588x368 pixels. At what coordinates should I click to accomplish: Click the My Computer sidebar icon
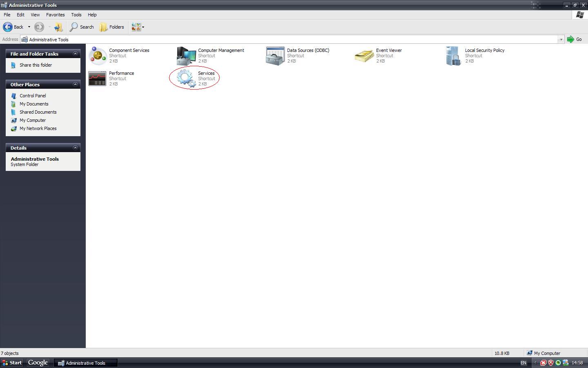[13, 120]
